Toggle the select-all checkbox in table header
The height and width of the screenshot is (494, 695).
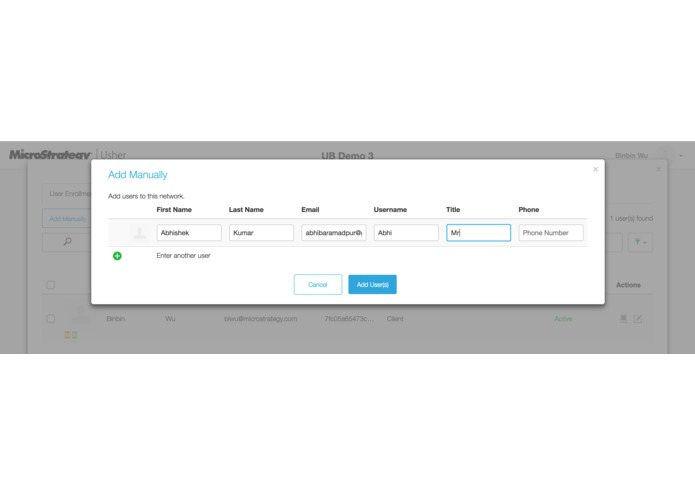point(51,285)
